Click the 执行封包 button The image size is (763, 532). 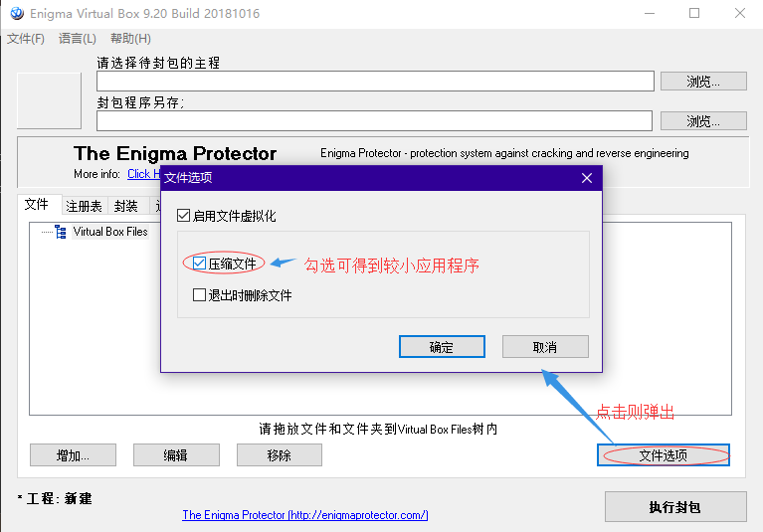tap(675, 507)
